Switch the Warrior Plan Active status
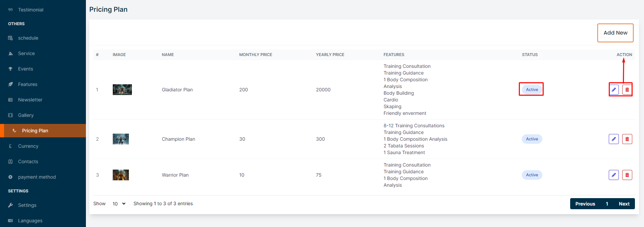Viewport: 644px width, 227px height. coord(532,175)
